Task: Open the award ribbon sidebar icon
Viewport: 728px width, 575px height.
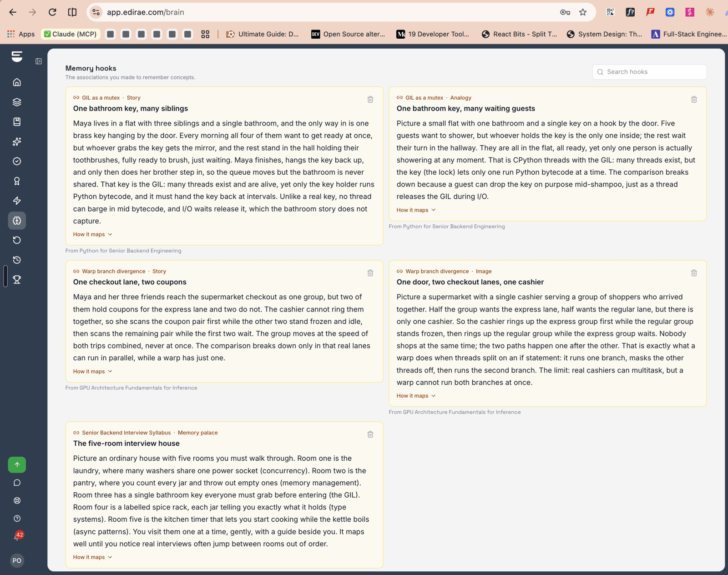Action: (17, 181)
